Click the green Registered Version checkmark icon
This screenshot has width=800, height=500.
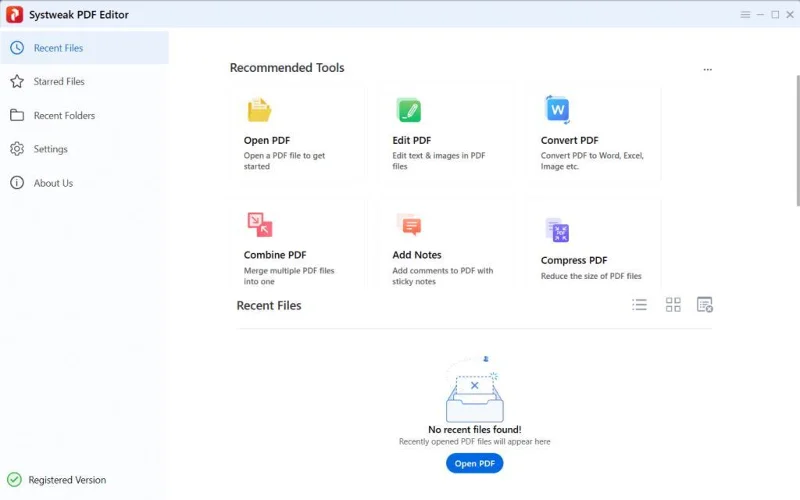click(x=14, y=480)
